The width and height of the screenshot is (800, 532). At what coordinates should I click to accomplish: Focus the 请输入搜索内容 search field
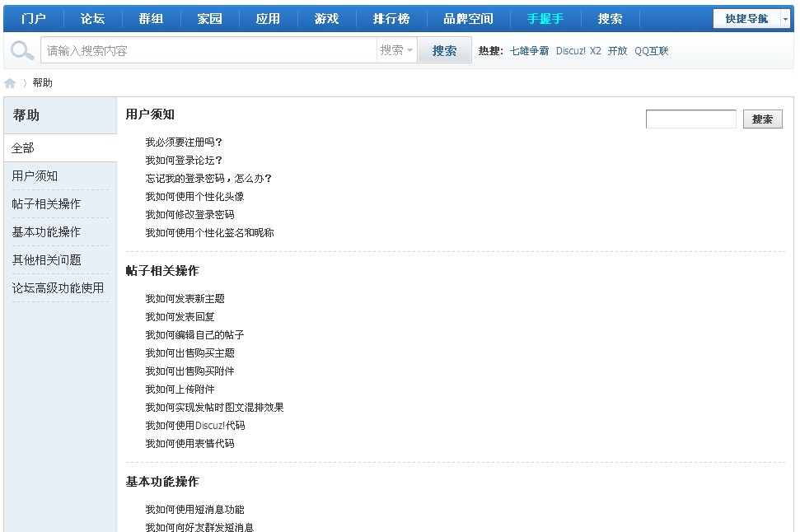(x=208, y=50)
